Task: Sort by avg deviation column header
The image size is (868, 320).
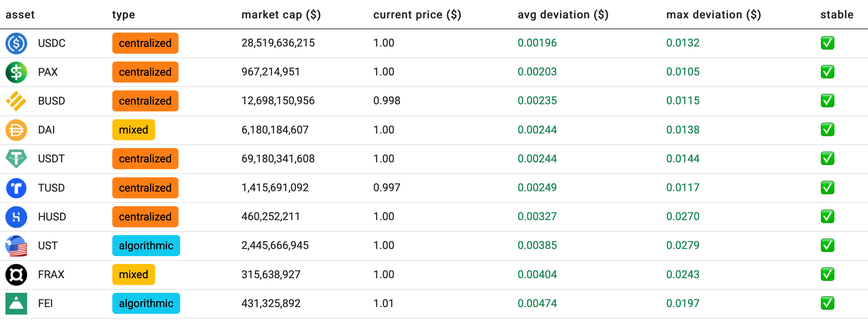Action: click(563, 15)
